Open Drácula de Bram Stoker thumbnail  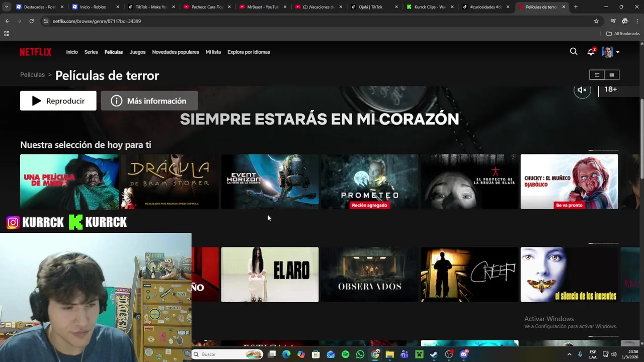pyautogui.click(x=170, y=182)
